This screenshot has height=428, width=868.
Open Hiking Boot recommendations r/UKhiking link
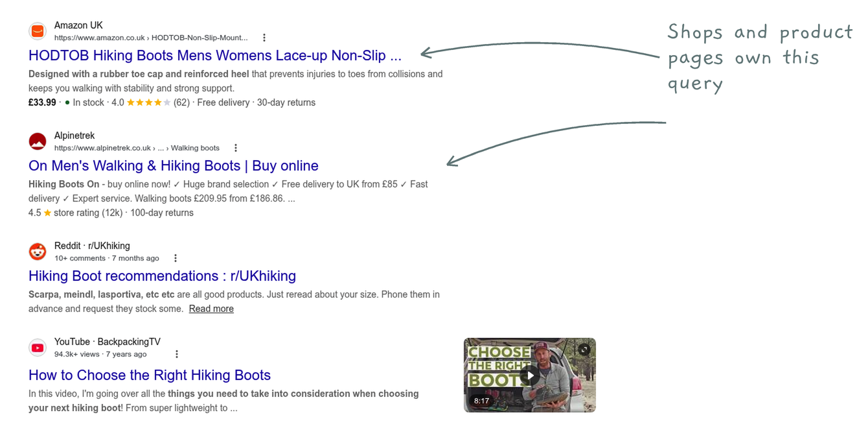162,276
